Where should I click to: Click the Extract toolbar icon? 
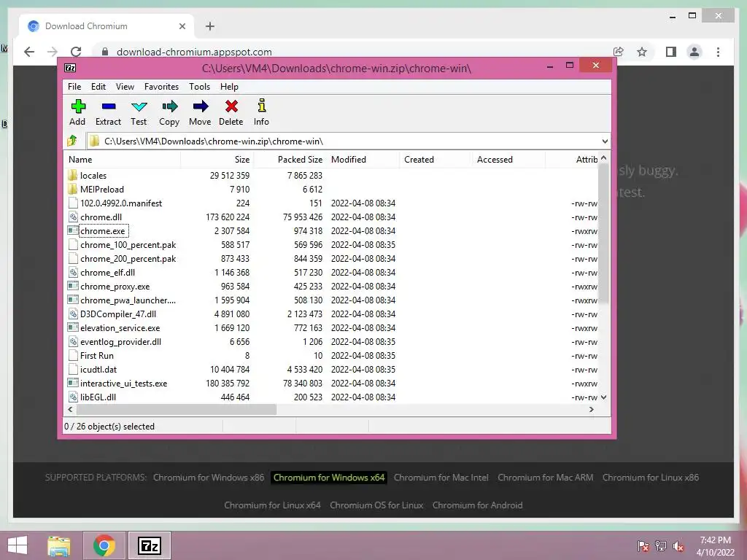pos(109,106)
